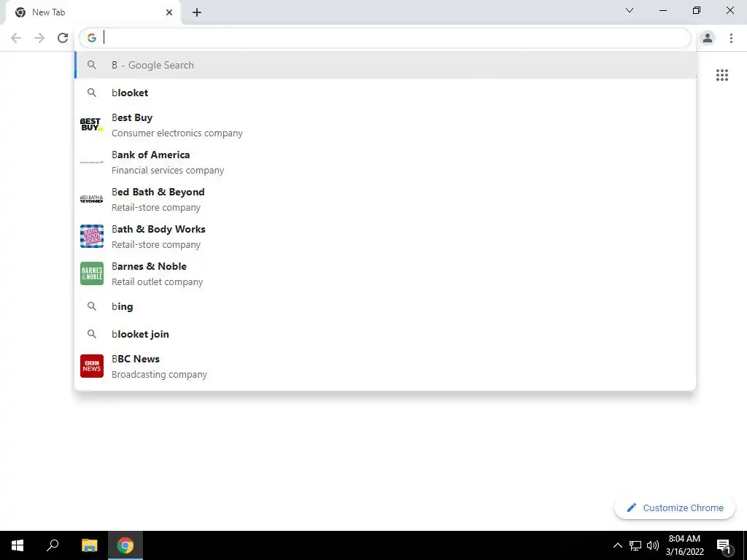Open the Google apps grid
Screen dimensions: 747x560
point(722,75)
